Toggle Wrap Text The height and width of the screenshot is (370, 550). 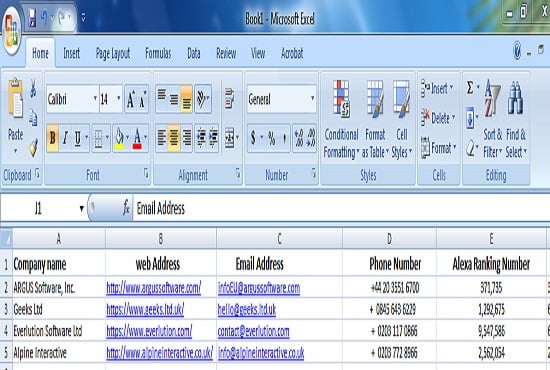click(x=229, y=99)
